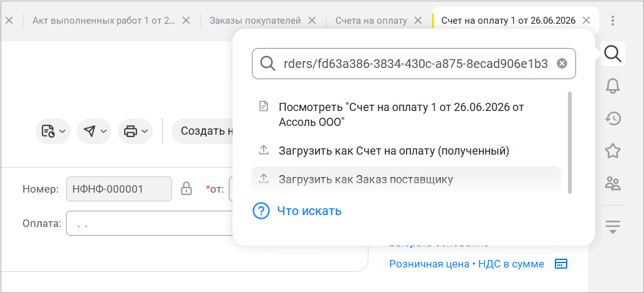Open the history clock icon

613,119
